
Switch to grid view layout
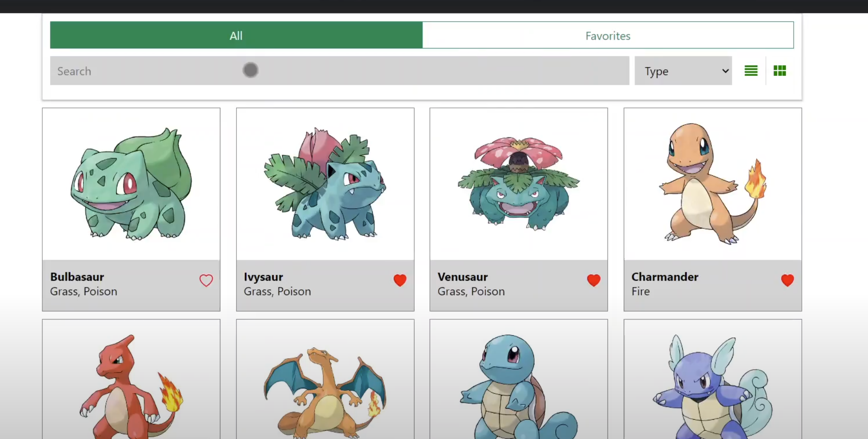point(780,71)
